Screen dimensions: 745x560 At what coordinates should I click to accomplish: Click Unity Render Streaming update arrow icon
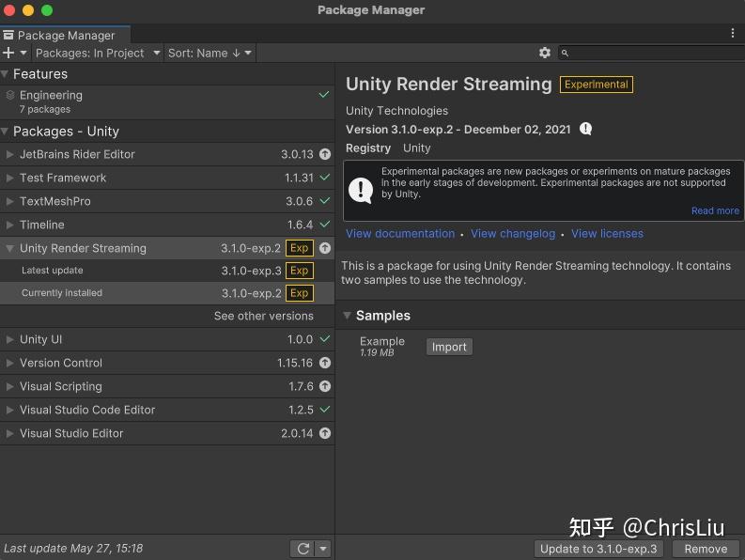(325, 248)
